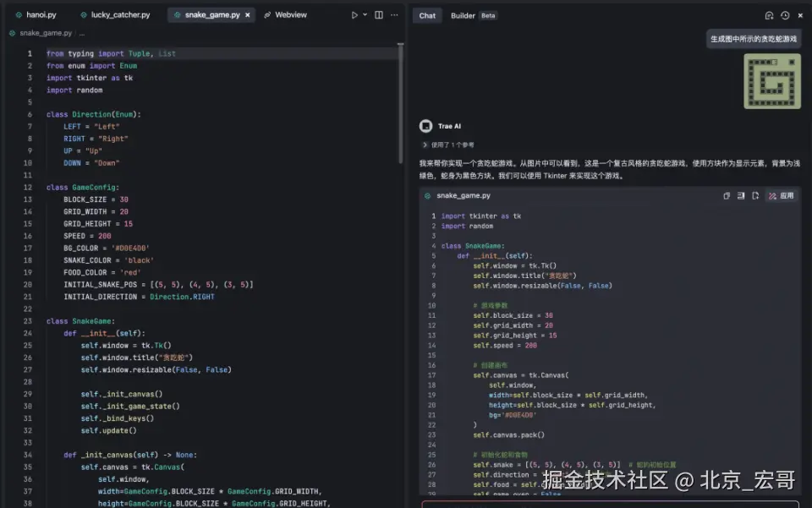Apply the code with the 应用 button

tap(782, 195)
